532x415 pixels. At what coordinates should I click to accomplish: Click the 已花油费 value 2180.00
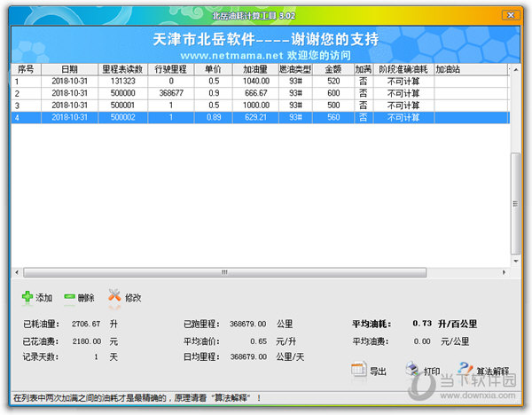click(87, 341)
